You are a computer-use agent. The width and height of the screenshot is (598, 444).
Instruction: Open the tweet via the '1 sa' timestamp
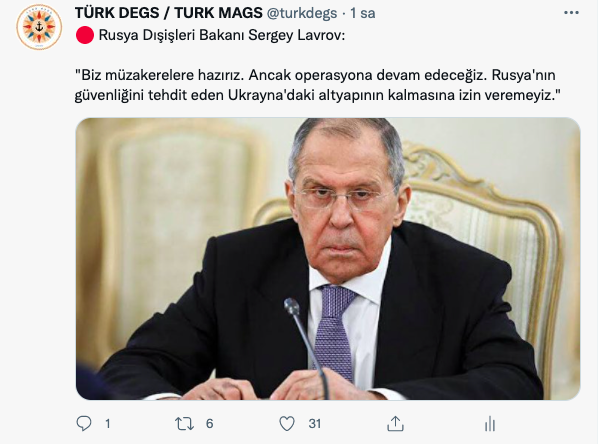click(x=363, y=13)
